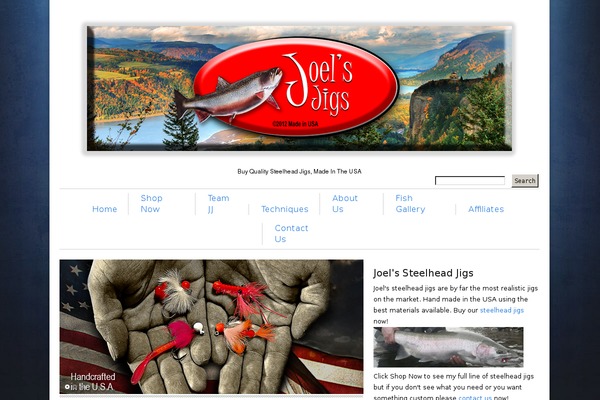Select the slideshow indicator dot near Handcrafted caption

67,387
